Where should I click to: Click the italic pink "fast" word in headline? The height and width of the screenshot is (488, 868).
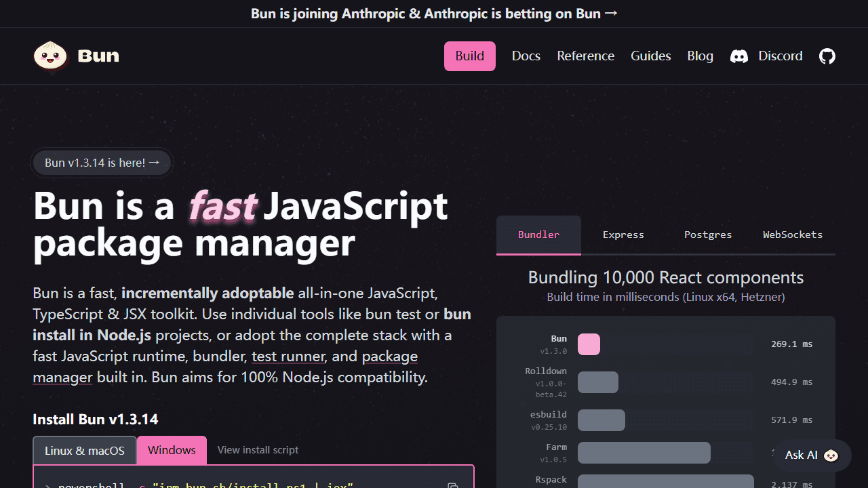point(222,206)
